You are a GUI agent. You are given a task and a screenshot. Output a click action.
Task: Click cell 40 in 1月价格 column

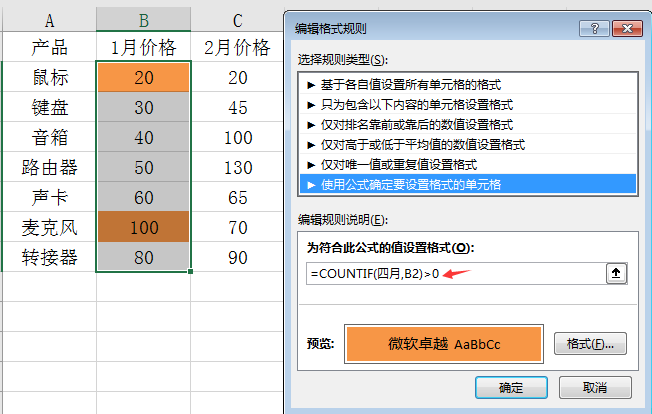[x=143, y=137]
